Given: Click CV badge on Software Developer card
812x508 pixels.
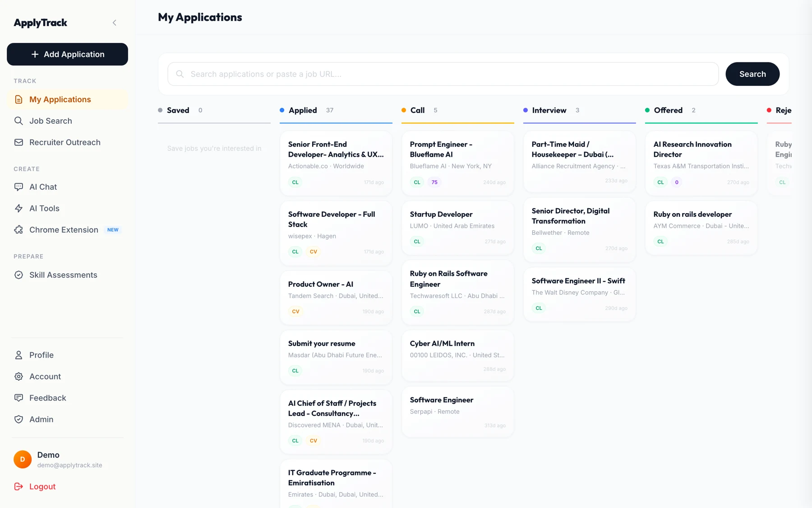Looking at the screenshot, I should point(314,252).
